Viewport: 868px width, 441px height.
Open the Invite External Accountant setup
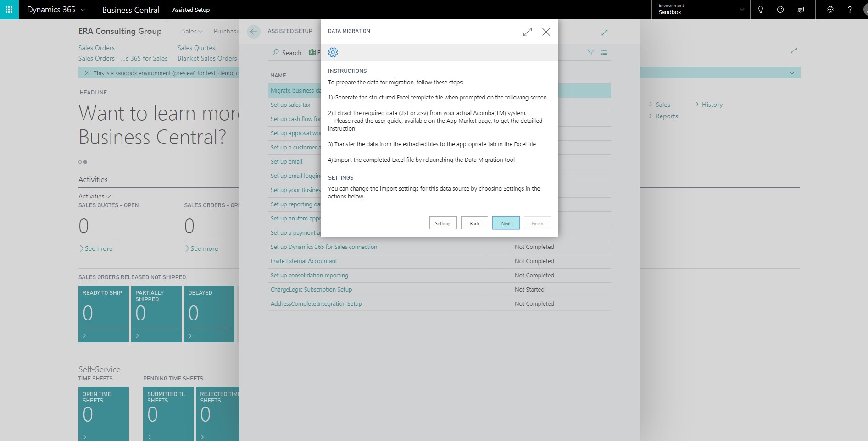[304, 261]
